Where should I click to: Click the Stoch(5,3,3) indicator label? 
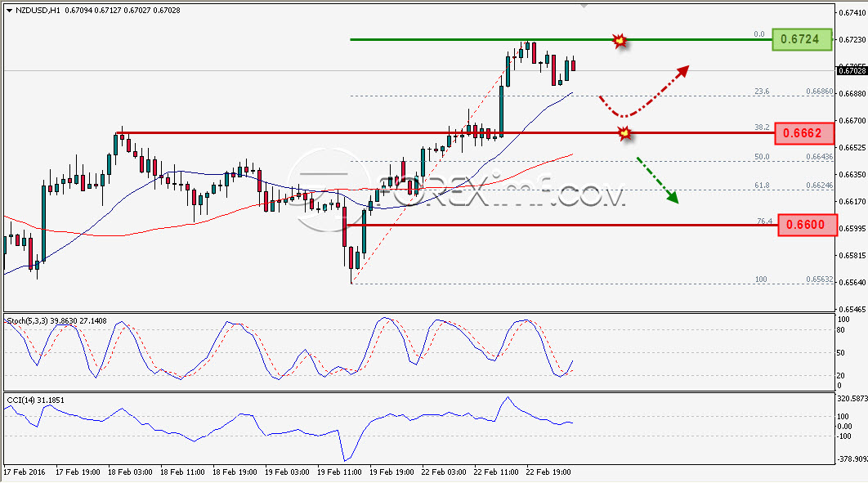click(x=56, y=321)
